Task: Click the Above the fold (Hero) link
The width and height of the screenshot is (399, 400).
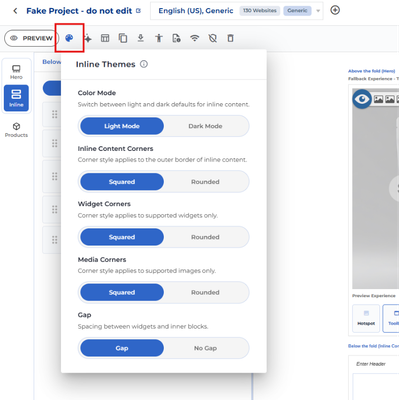Action: pyautogui.click(x=371, y=71)
